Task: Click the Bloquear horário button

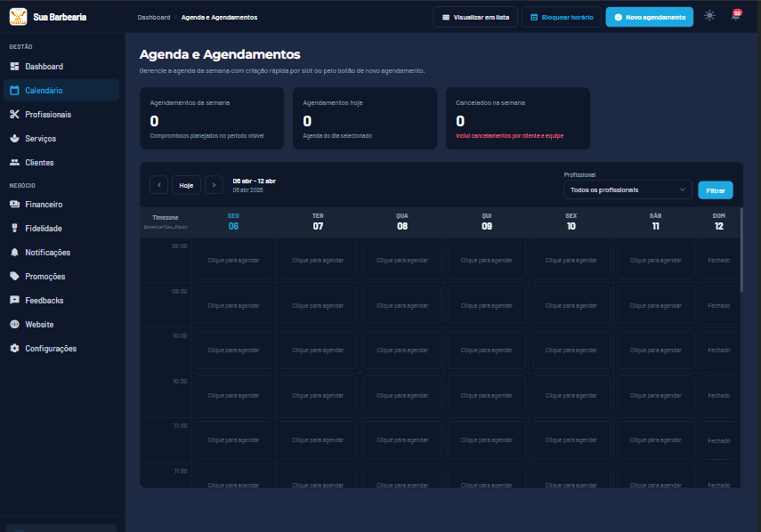Action: pyautogui.click(x=561, y=17)
